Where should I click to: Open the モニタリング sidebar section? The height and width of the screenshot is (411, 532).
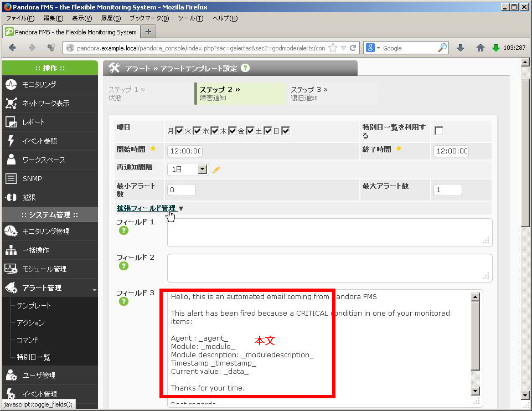tap(50, 85)
